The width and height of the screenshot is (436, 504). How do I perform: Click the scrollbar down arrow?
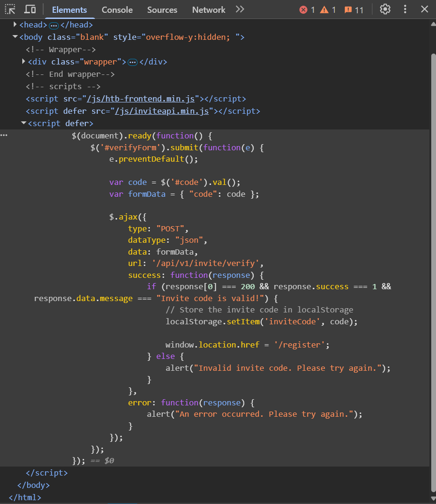point(433,499)
